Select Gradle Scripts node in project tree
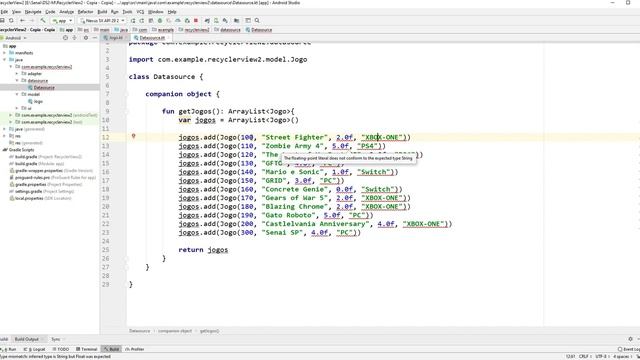The image size is (640, 360). click(18, 150)
